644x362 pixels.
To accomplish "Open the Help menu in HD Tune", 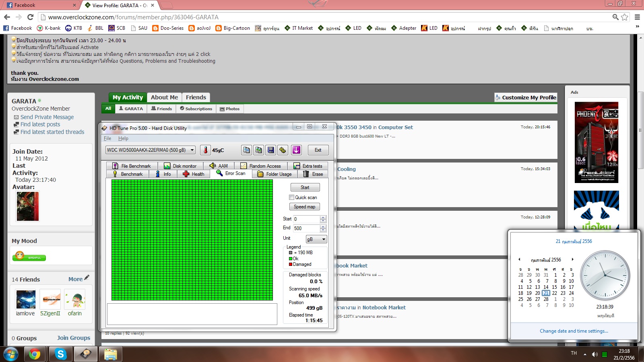I will (x=123, y=138).
